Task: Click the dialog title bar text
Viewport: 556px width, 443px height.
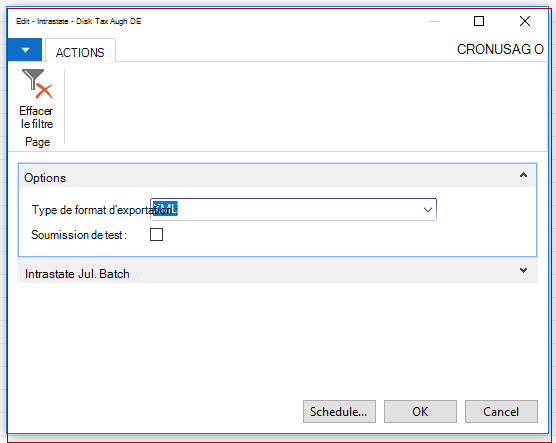Action: [x=78, y=21]
